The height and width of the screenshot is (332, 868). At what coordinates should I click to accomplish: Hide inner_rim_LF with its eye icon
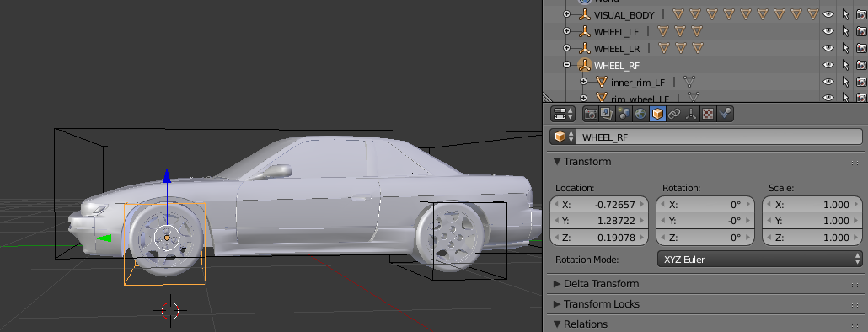coord(828,82)
